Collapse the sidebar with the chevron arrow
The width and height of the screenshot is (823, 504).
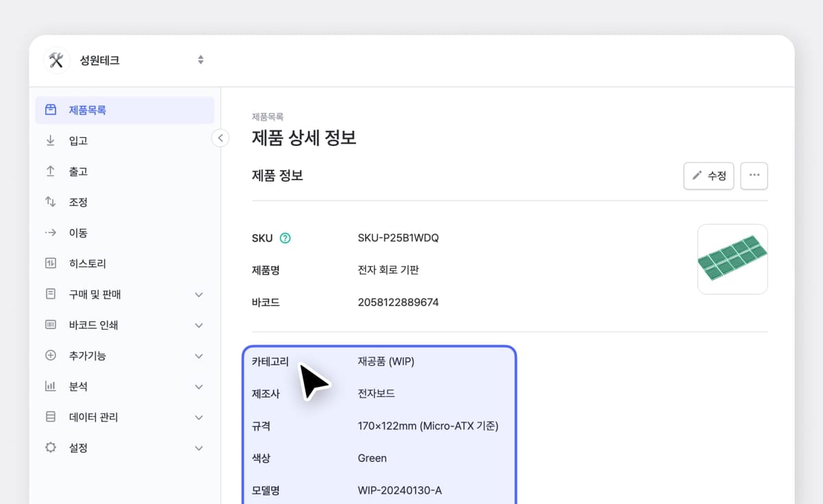(x=220, y=138)
